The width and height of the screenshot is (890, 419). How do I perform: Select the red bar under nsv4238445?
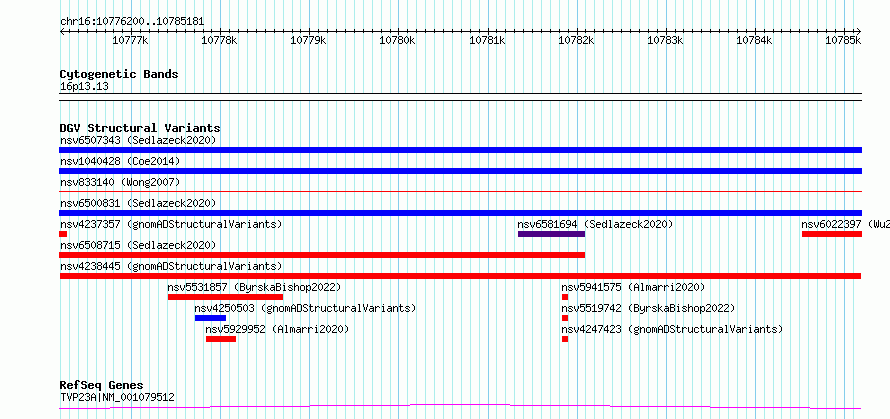click(460, 276)
